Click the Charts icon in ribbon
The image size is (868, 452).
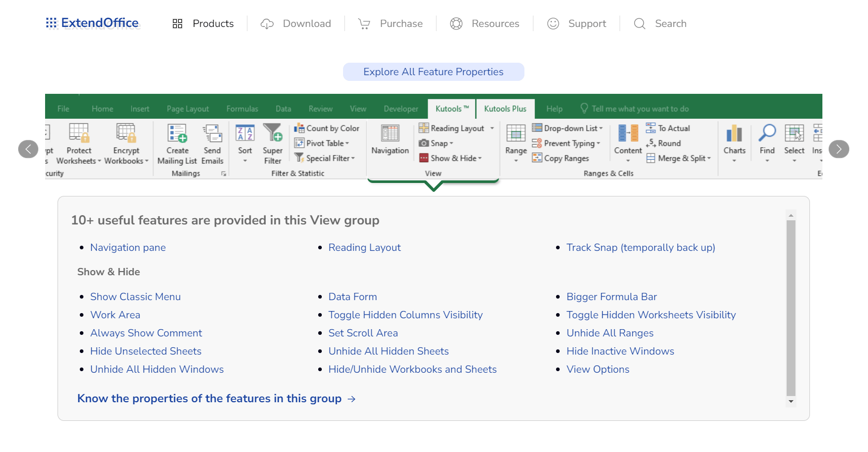(x=734, y=133)
